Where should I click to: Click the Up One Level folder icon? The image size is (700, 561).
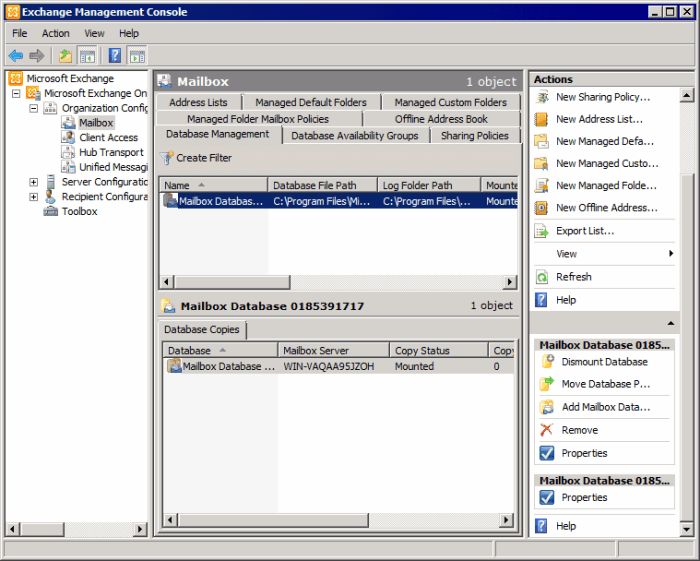click(65, 56)
